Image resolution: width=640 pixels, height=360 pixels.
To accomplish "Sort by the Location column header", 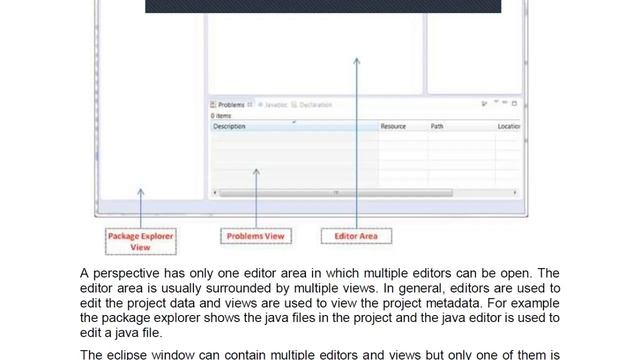I will coord(508,126).
